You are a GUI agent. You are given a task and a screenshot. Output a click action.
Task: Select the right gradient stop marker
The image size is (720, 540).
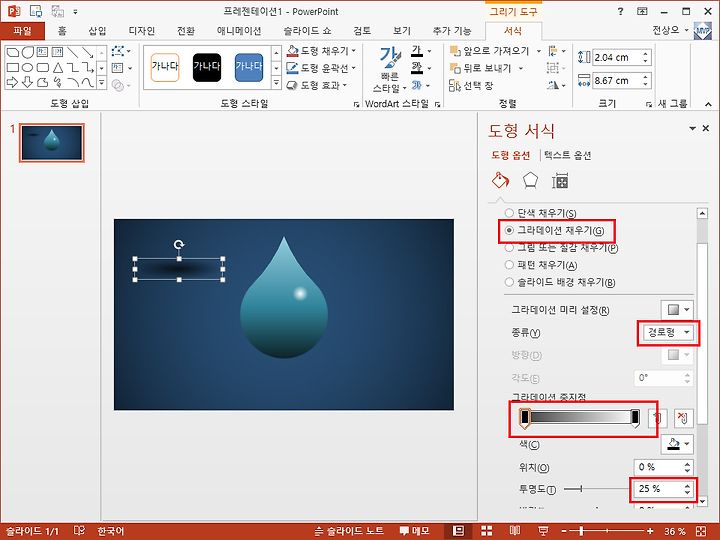(635, 418)
